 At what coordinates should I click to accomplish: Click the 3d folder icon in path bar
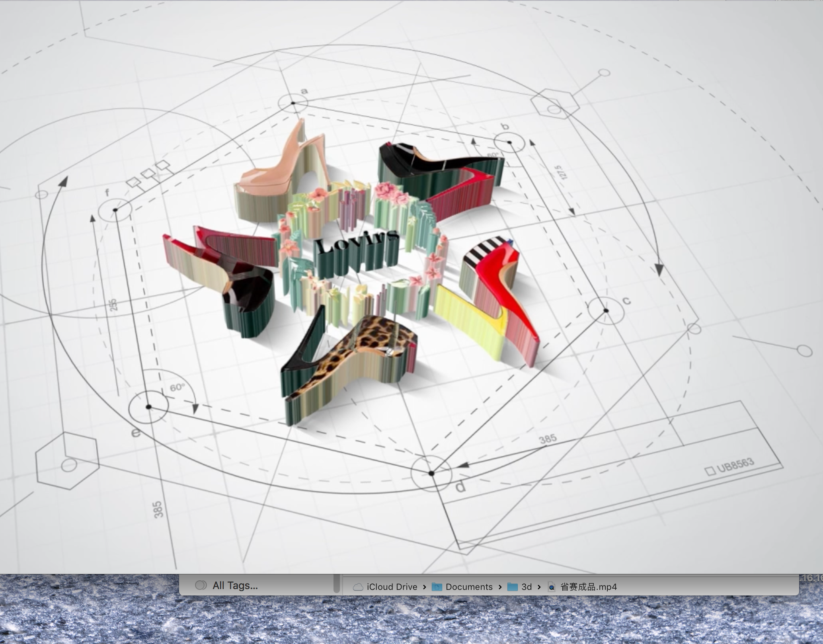coord(513,587)
